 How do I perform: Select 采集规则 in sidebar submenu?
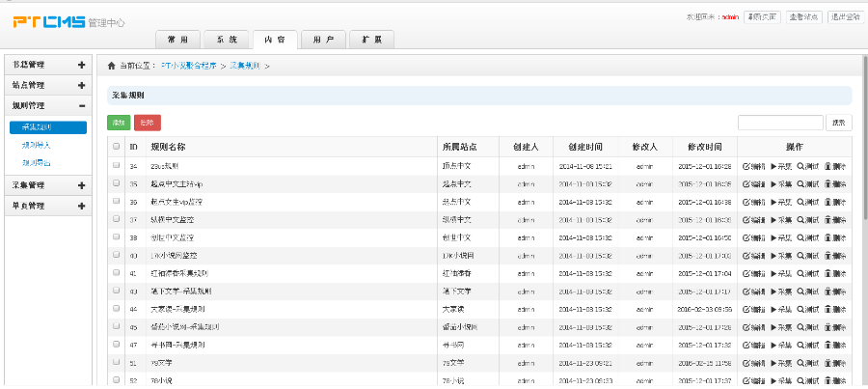coord(48,127)
